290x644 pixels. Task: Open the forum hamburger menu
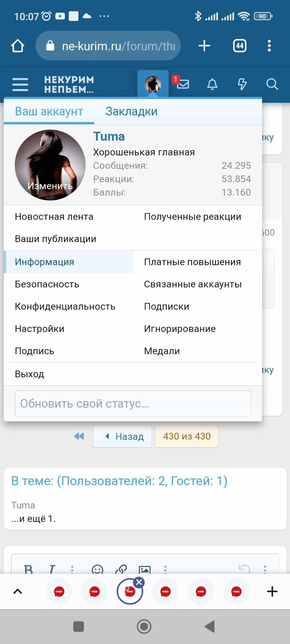pos(20,84)
